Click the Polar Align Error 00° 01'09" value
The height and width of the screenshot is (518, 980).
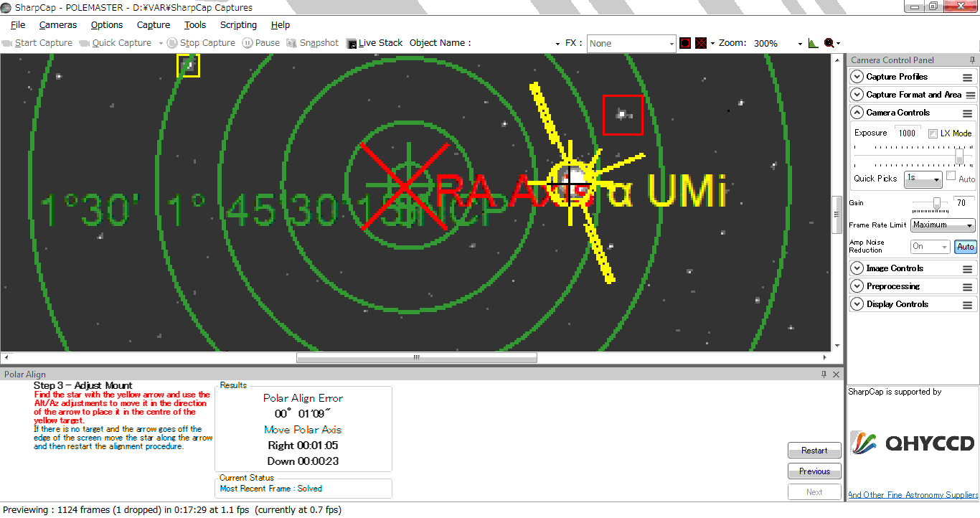tap(303, 414)
